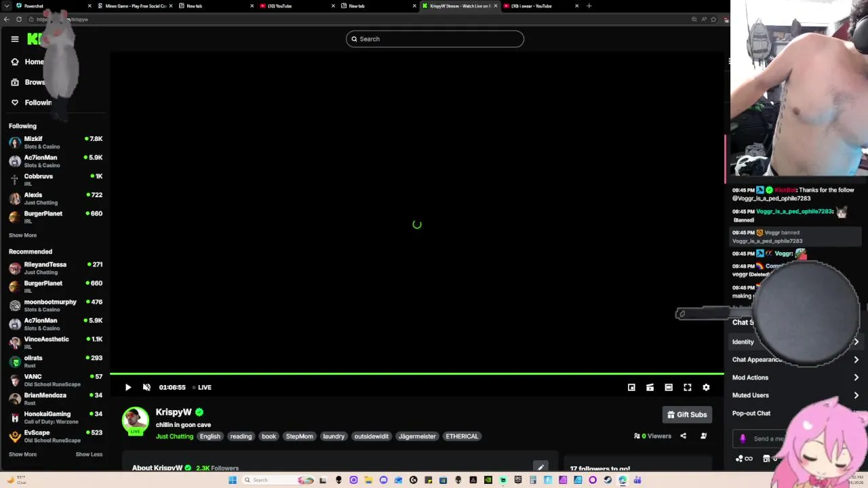
Task: Open KrispyW channel avatar
Action: click(x=135, y=420)
